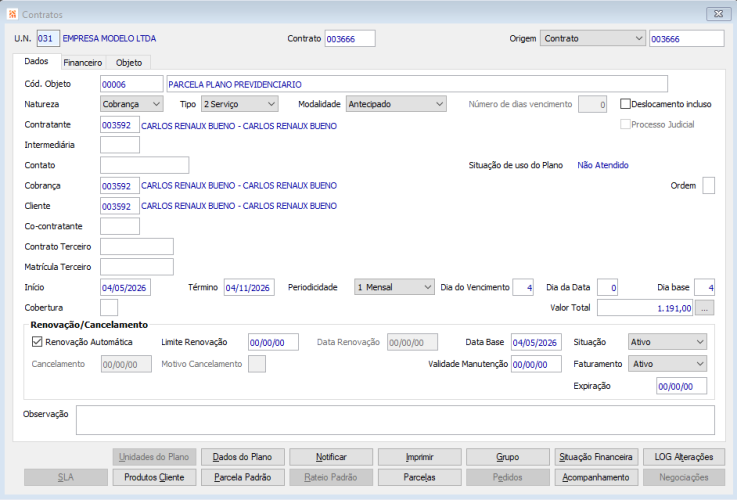Image resolution: width=737 pixels, height=500 pixels.
Task: Click the Unidades do Plano button
Action: tap(154, 457)
